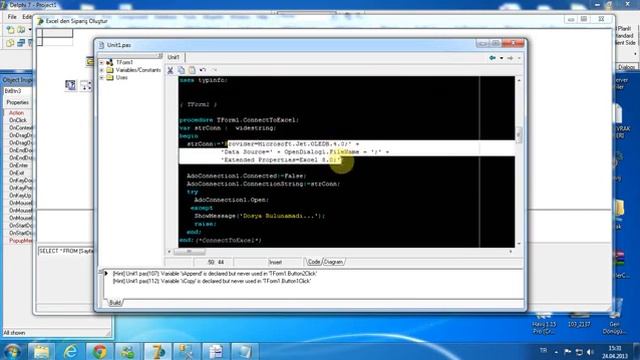Click the View Unit icon in Delphi toolbar

tap(11, 43)
